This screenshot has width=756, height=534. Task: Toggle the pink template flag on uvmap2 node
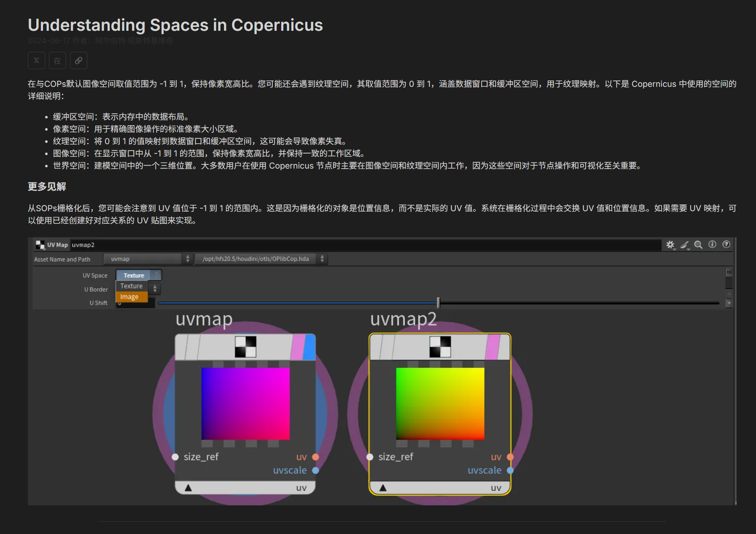tap(493, 347)
